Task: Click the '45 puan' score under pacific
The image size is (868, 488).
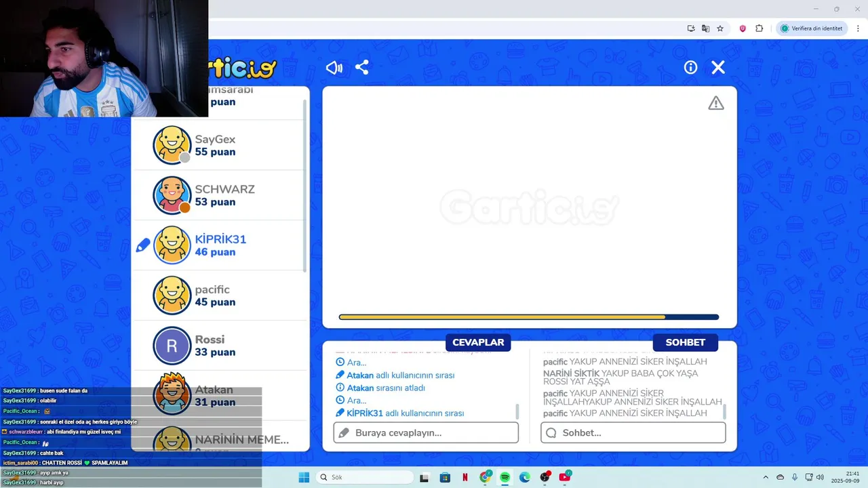Action: coord(215,302)
